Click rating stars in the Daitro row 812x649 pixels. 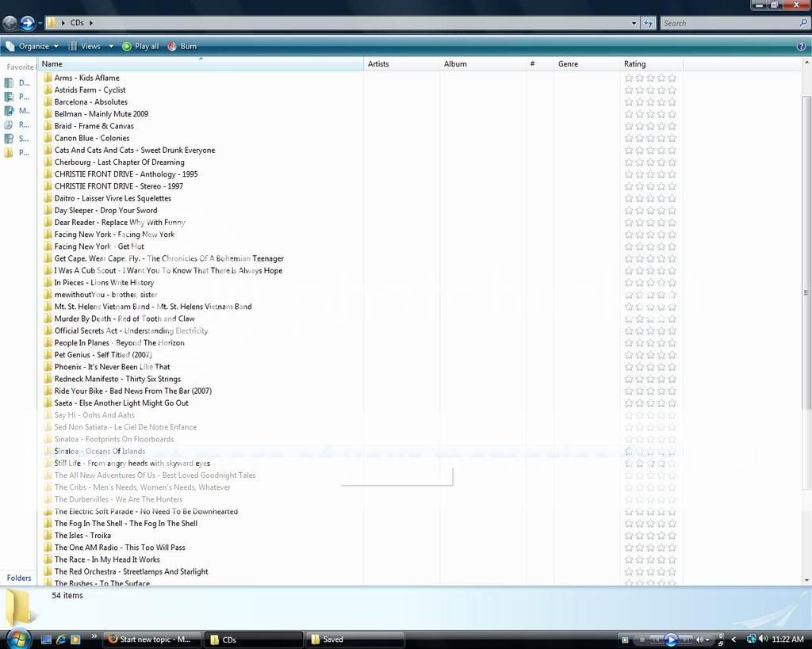[650, 198]
